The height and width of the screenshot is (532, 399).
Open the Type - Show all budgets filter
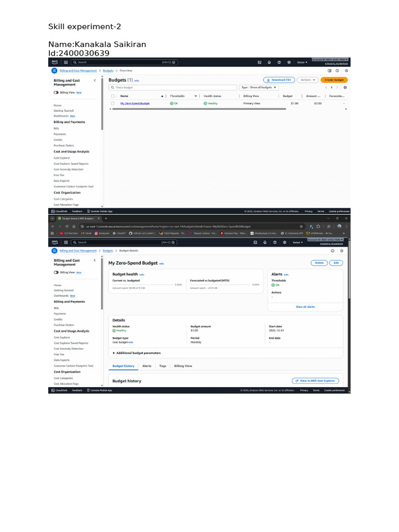point(259,87)
